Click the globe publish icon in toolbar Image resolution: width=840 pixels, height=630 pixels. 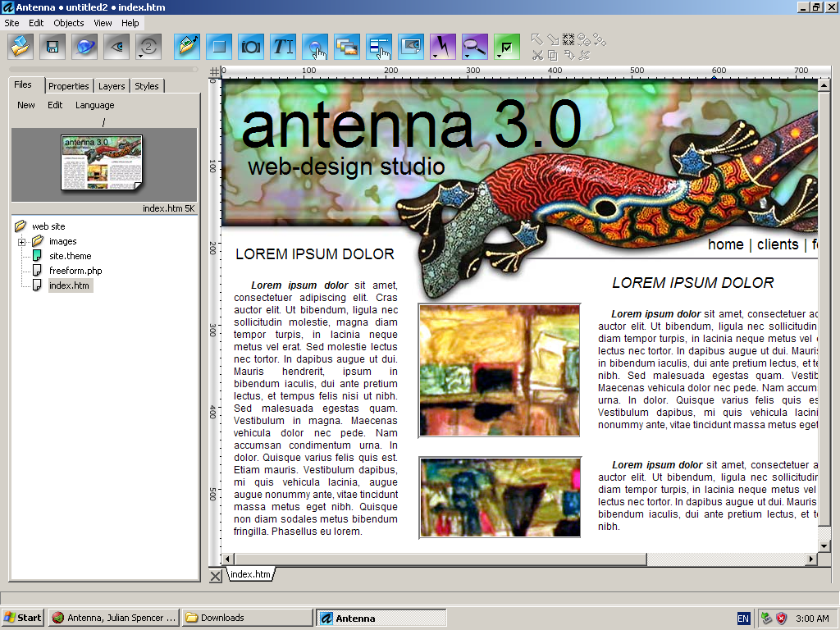click(84, 46)
